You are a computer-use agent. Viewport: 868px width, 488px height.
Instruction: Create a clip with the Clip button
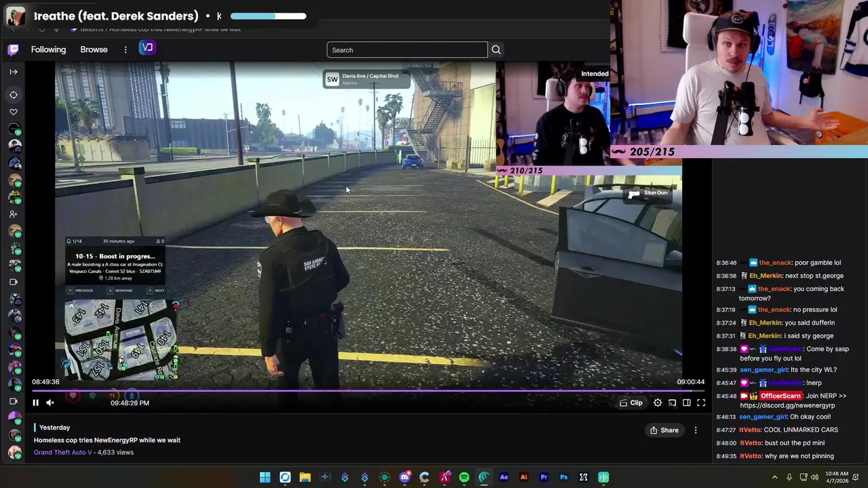click(x=631, y=403)
